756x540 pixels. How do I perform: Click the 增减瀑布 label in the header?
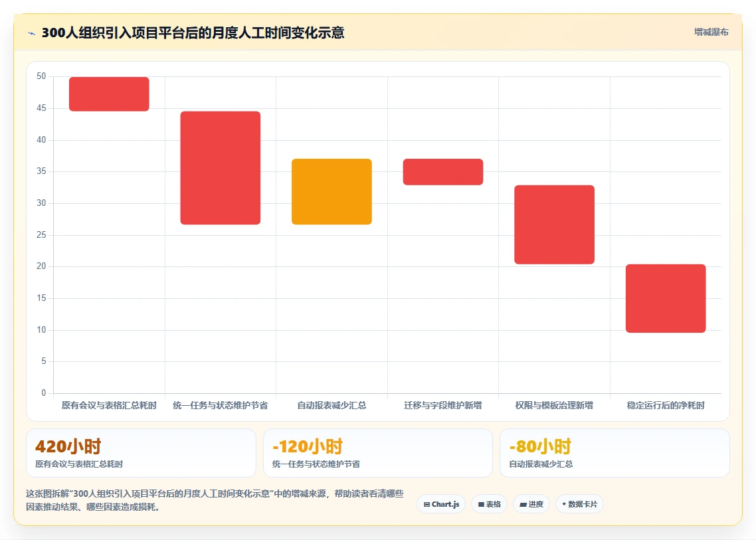click(711, 33)
